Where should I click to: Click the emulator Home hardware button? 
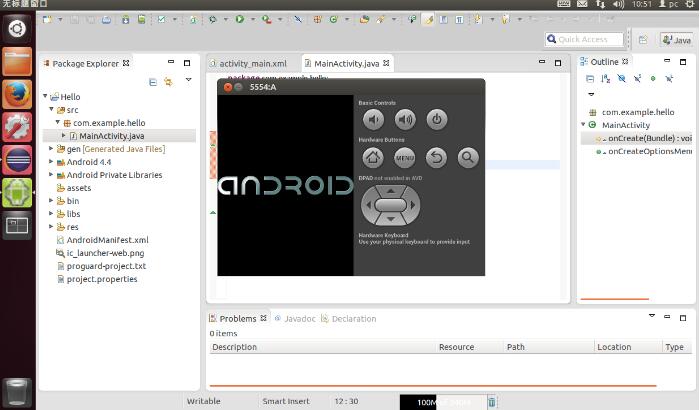373,158
